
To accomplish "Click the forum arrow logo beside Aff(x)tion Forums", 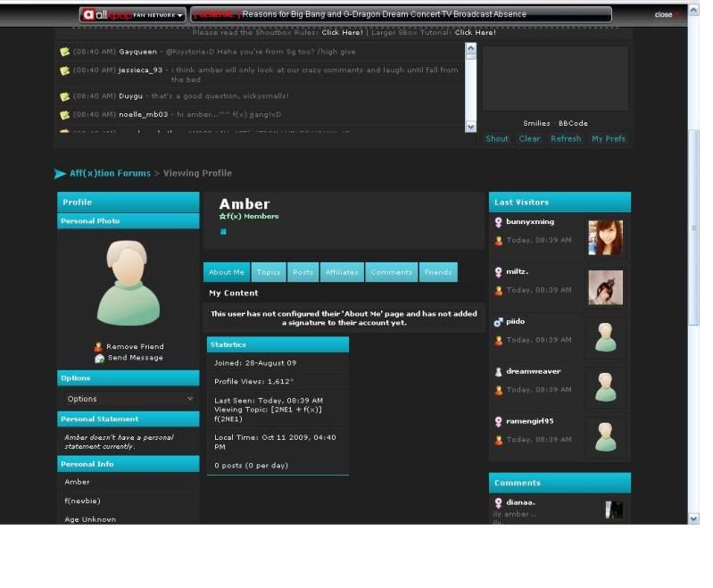I will tap(60, 173).
